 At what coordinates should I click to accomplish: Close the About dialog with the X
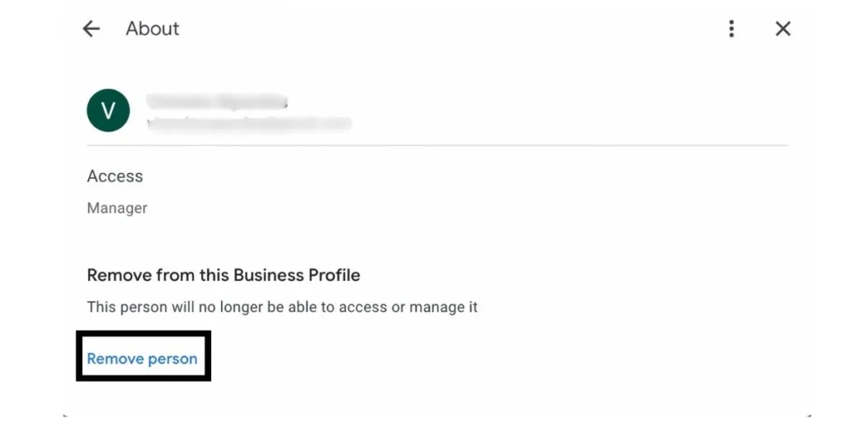coord(782,29)
